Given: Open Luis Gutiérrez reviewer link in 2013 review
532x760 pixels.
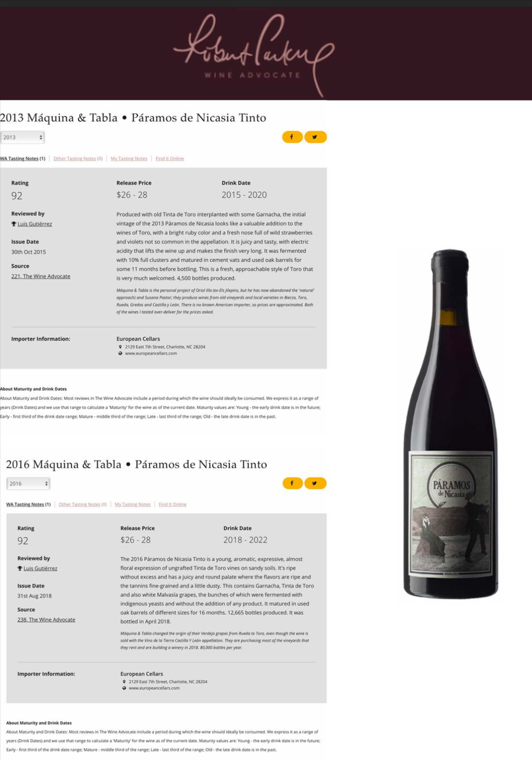Looking at the screenshot, I should tap(35, 224).
